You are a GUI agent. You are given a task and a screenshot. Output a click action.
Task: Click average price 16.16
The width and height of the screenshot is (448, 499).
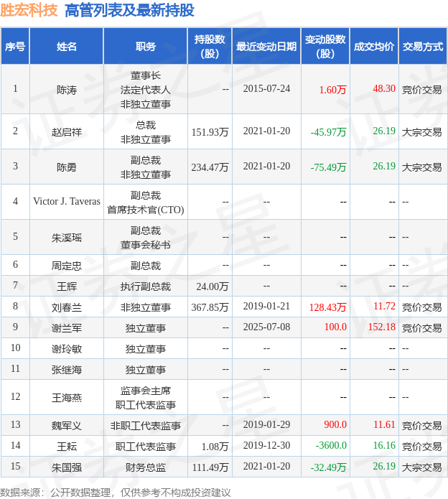384,445
